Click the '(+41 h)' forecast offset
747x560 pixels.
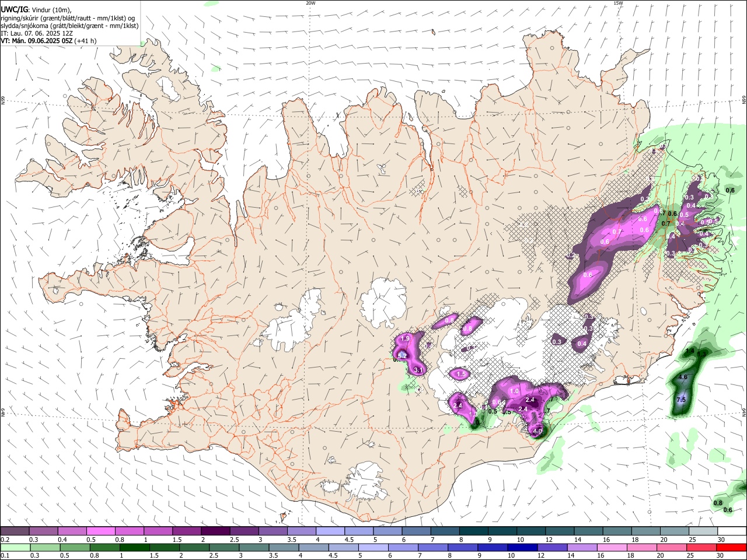click(85, 41)
